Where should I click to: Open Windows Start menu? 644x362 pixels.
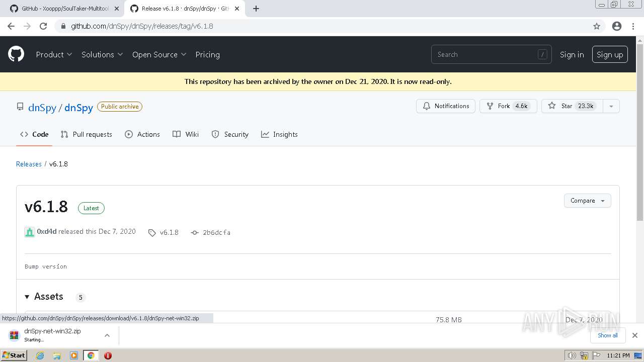click(x=14, y=355)
